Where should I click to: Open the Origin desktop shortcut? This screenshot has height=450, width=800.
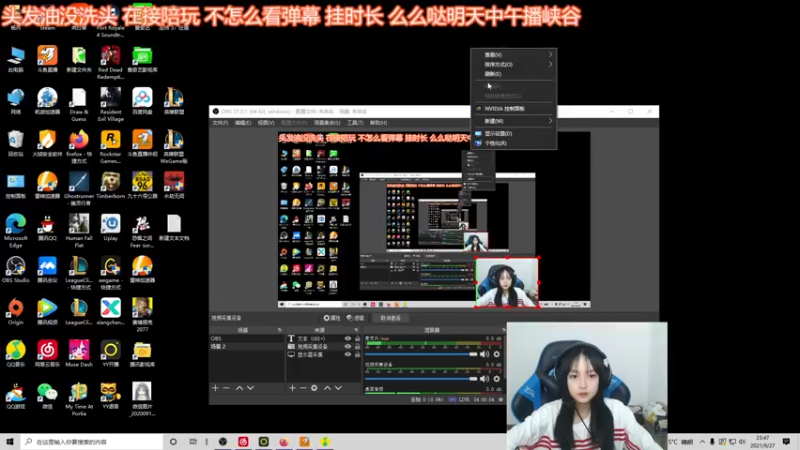click(x=15, y=312)
